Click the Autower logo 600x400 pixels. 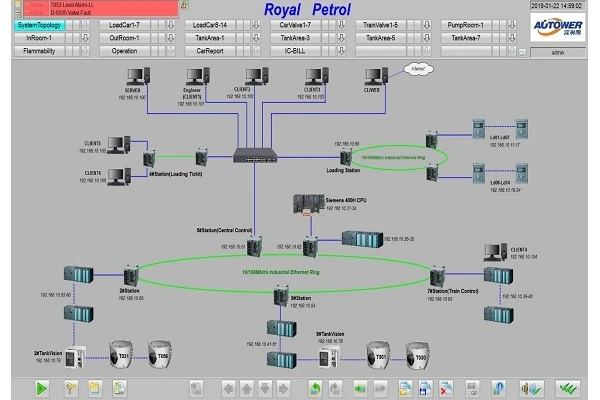click(558, 27)
